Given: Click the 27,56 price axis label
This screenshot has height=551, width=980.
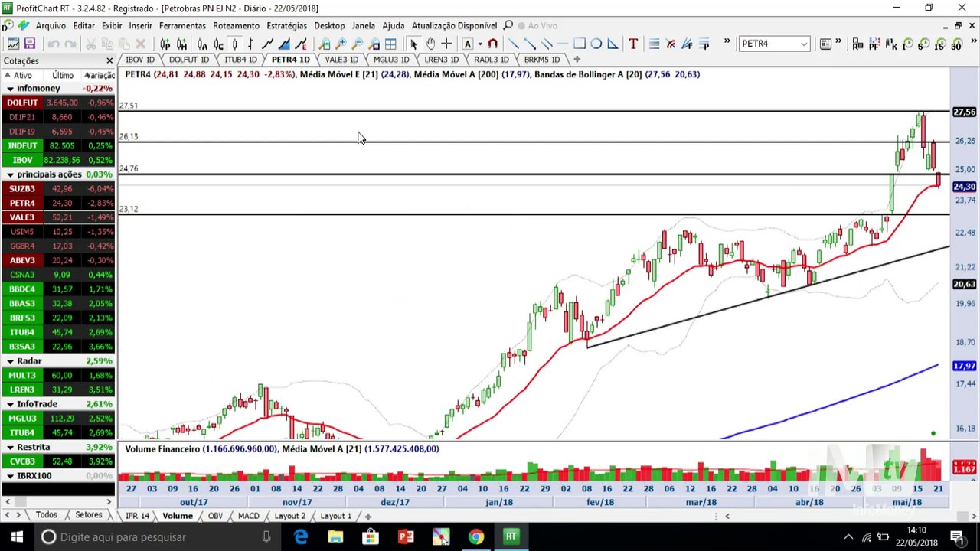Looking at the screenshot, I should (x=964, y=112).
